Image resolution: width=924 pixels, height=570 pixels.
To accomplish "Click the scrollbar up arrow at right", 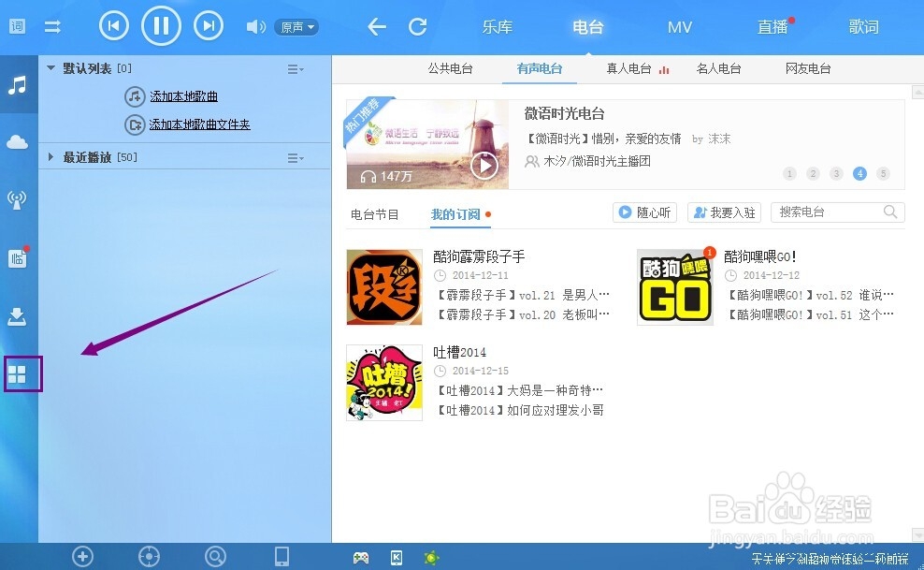I will click(x=917, y=92).
